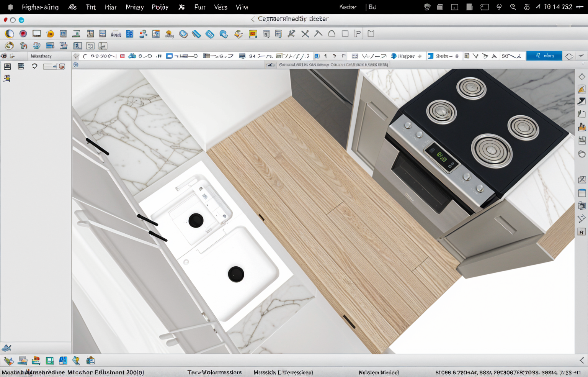
Task: Toggle the small blue checkbox before '1'
Action: pos(317,56)
